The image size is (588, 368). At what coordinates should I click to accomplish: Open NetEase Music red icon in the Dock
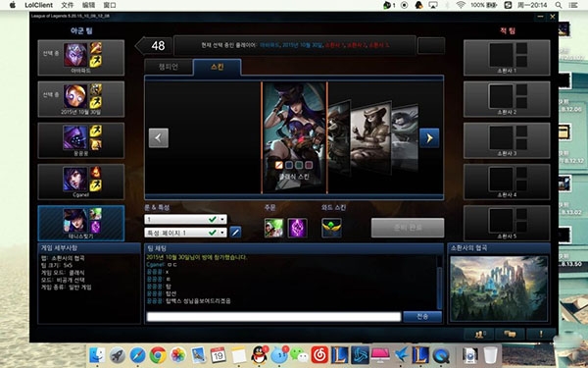(x=319, y=355)
